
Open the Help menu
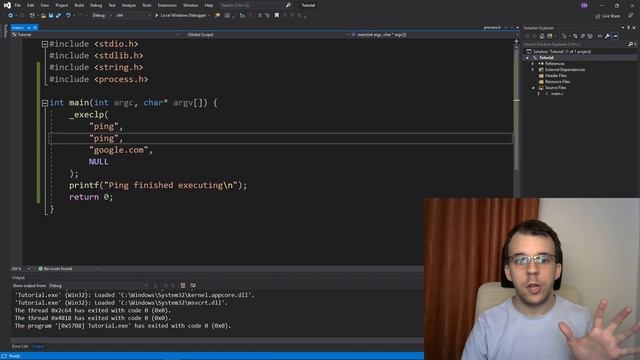tap(209, 5)
